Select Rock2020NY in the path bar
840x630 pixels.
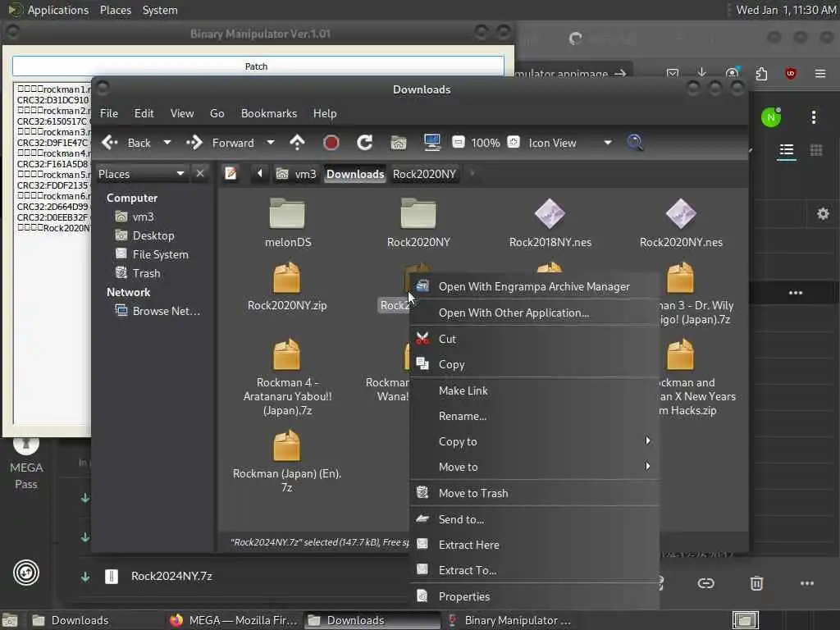(424, 174)
